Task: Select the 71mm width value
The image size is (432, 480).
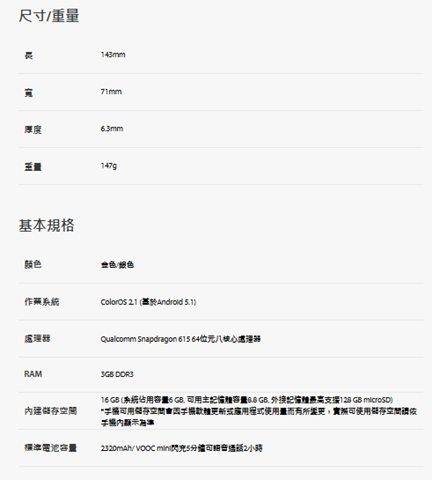Action: (x=111, y=92)
